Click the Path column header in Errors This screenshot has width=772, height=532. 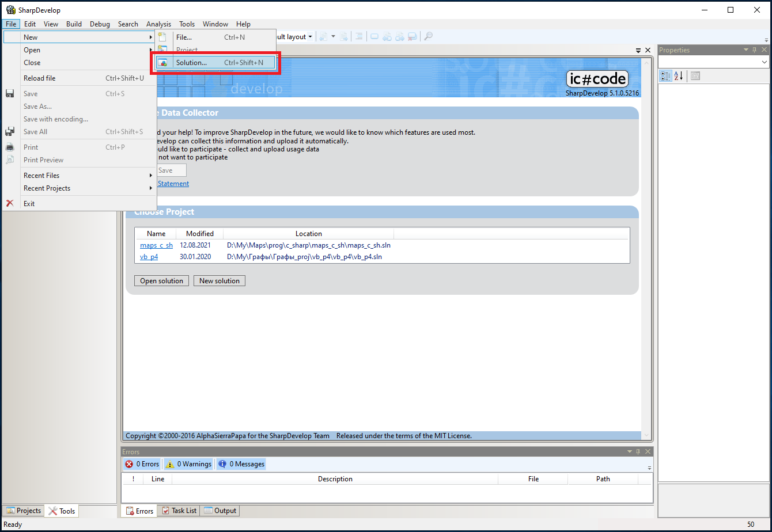[603, 479]
